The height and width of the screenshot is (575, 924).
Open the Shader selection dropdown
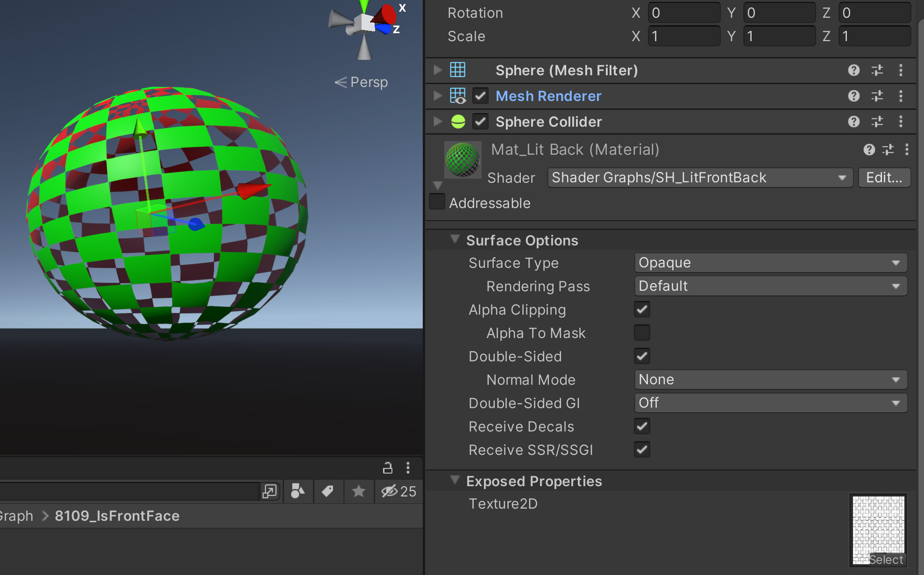click(699, 178)
